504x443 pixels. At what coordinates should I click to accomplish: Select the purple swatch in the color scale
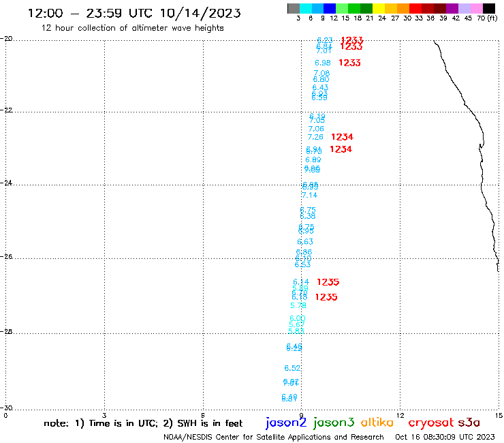point(452,8)
